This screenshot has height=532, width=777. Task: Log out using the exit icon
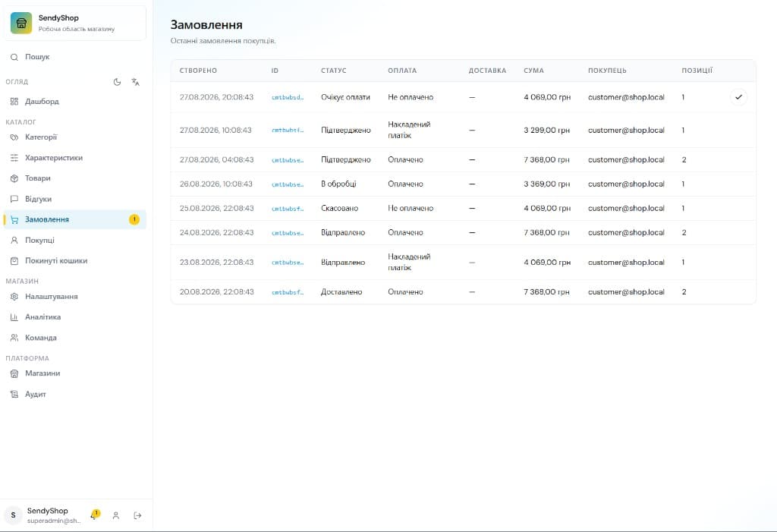(x=138, y=515)
